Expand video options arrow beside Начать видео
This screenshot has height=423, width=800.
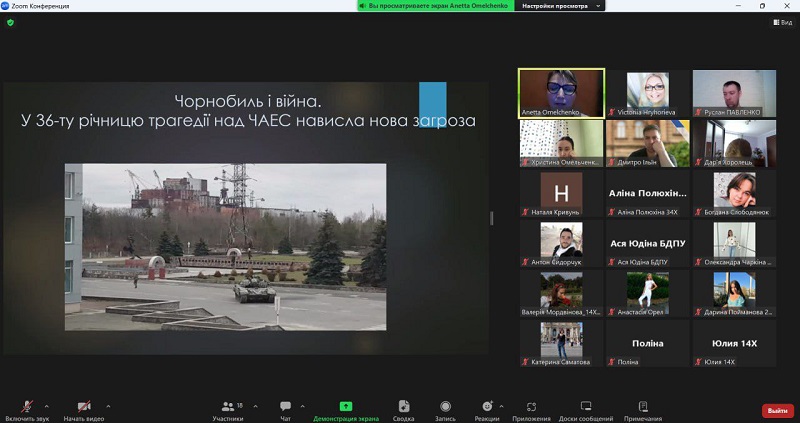point(108,406)
